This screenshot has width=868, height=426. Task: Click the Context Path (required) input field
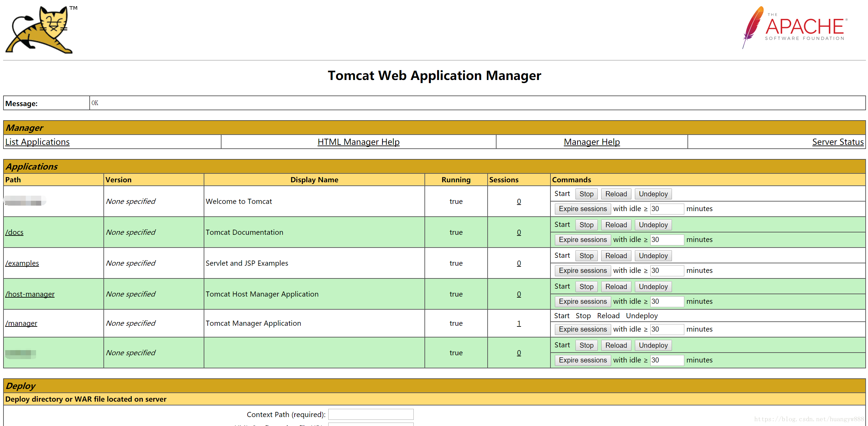pyautogui.click(x=371, y=414)
